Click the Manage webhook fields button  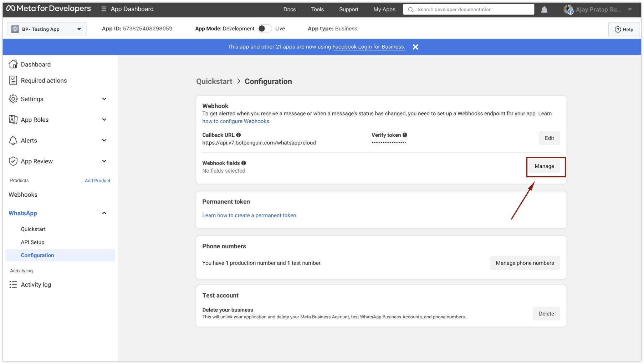[x=544, y=166]
